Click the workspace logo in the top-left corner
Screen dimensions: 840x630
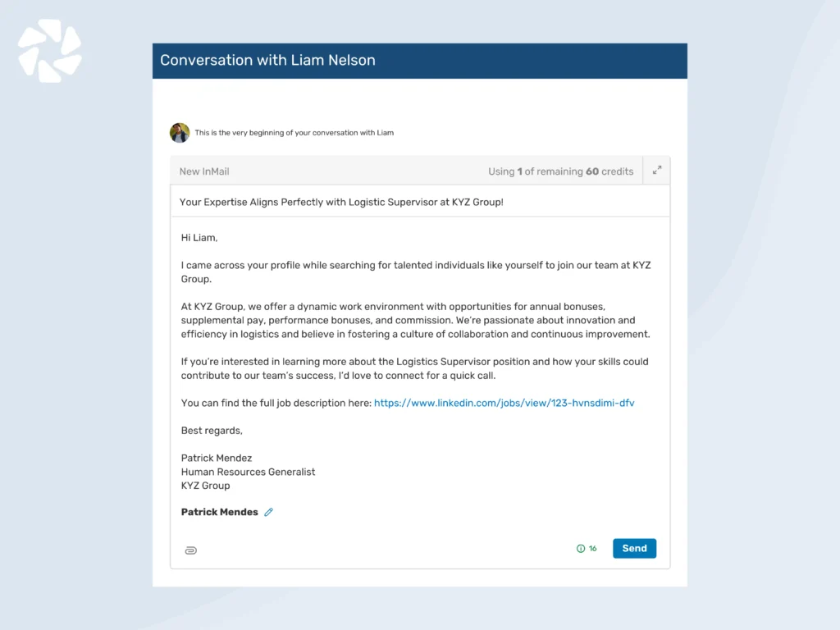(49, 49)
